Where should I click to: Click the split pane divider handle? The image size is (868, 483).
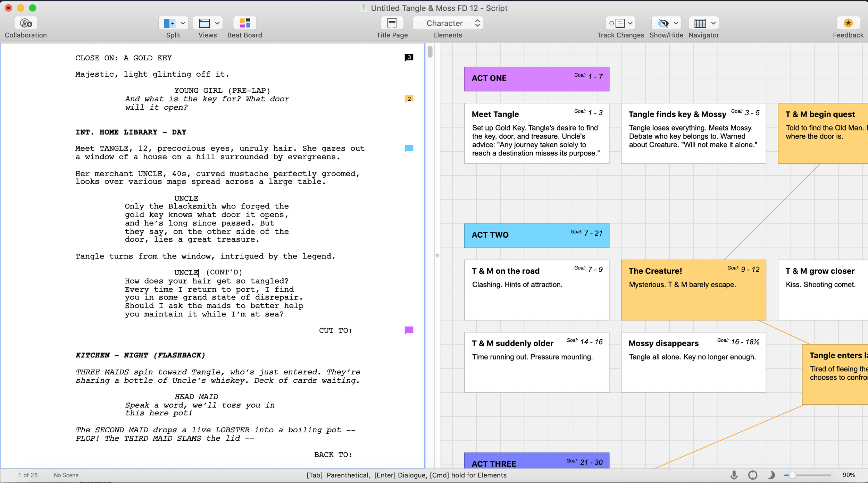coord(437,256)
